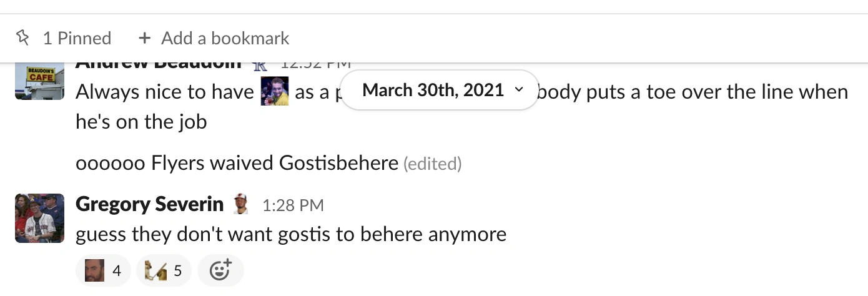868x296 pixels.
Task: Toggle the reaction with count 5
Action: [x=163, y=270]
